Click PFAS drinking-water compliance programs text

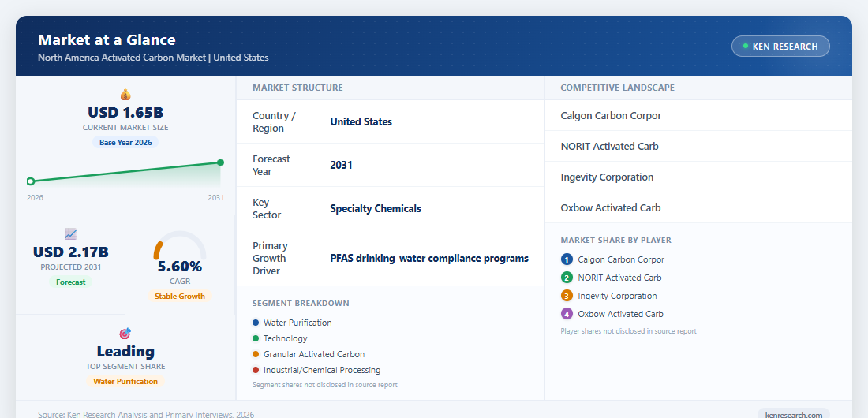point(429,259)
